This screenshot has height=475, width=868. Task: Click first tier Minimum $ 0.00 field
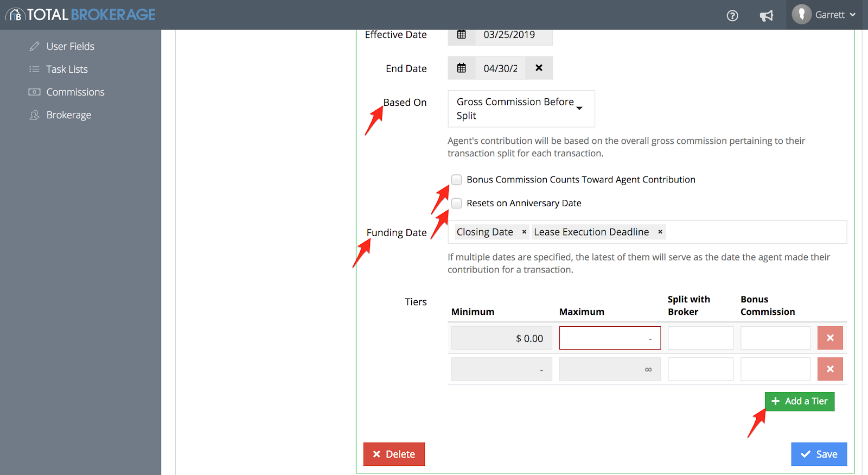(x=502, y=338)
